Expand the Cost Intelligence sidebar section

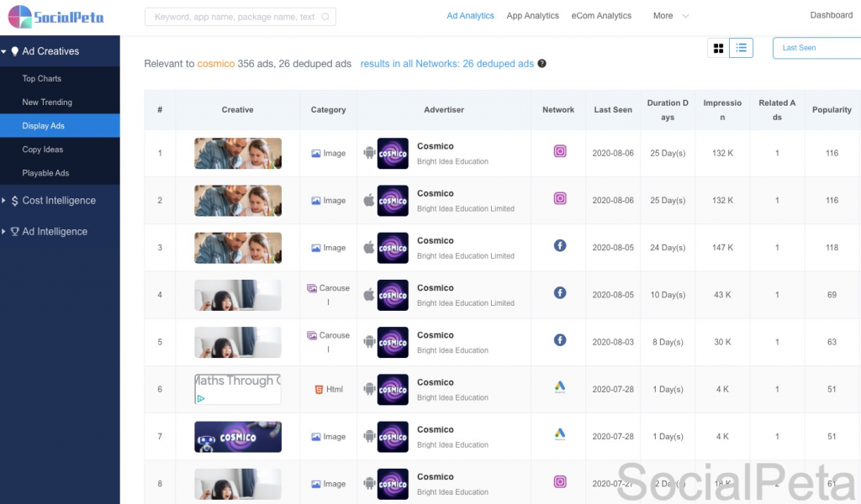click(x=4, y=201)
